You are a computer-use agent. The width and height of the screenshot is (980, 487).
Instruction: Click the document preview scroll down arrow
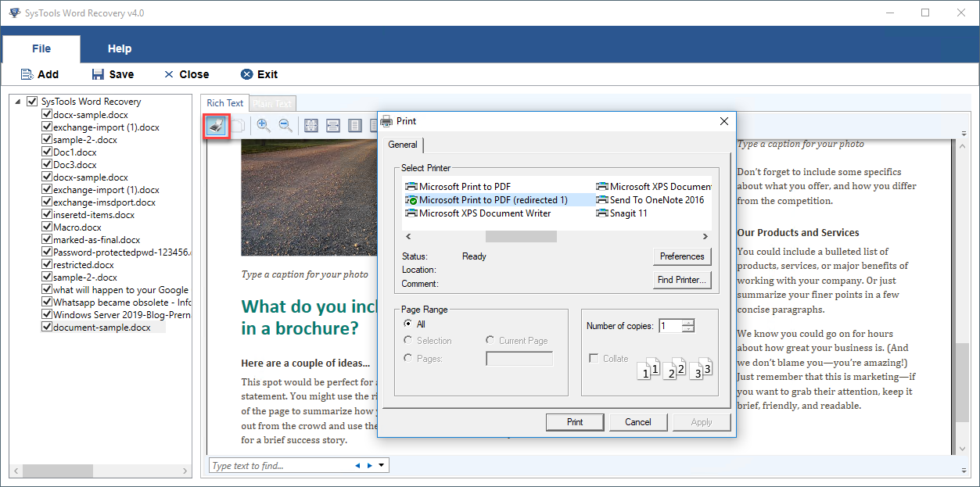[963, 449]
